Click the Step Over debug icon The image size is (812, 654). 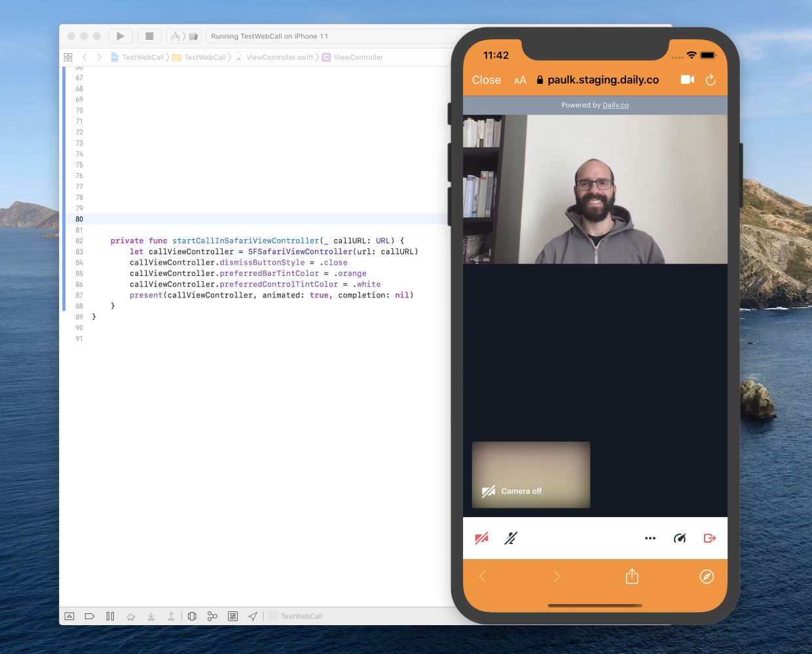point(131,616)
